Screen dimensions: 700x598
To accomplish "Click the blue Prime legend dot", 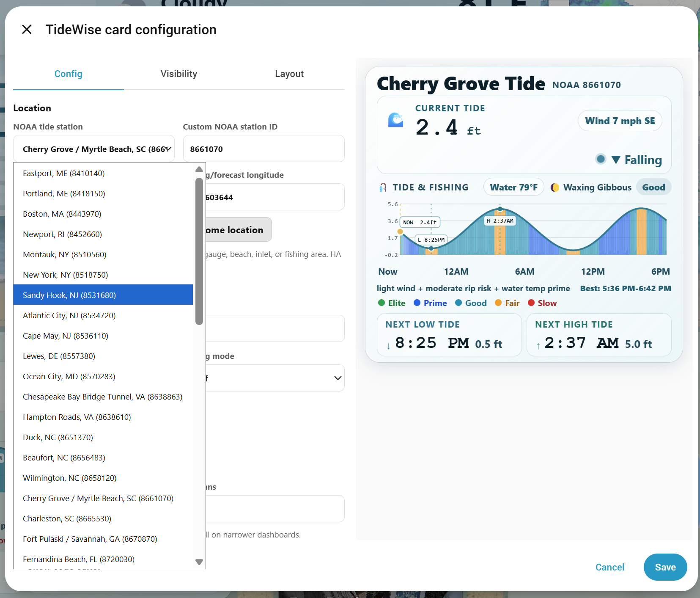I will (x=417, y=303).
